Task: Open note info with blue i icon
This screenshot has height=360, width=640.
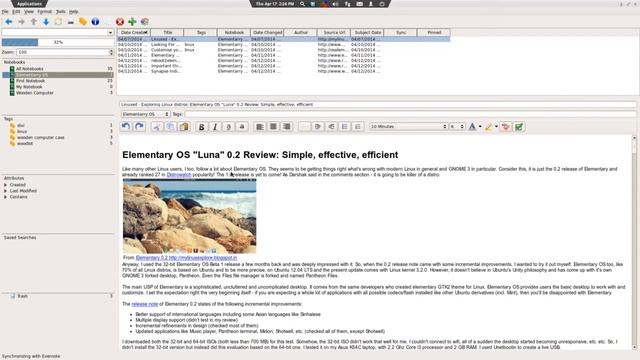Action: pyautogui.click(x=95, y=22)
